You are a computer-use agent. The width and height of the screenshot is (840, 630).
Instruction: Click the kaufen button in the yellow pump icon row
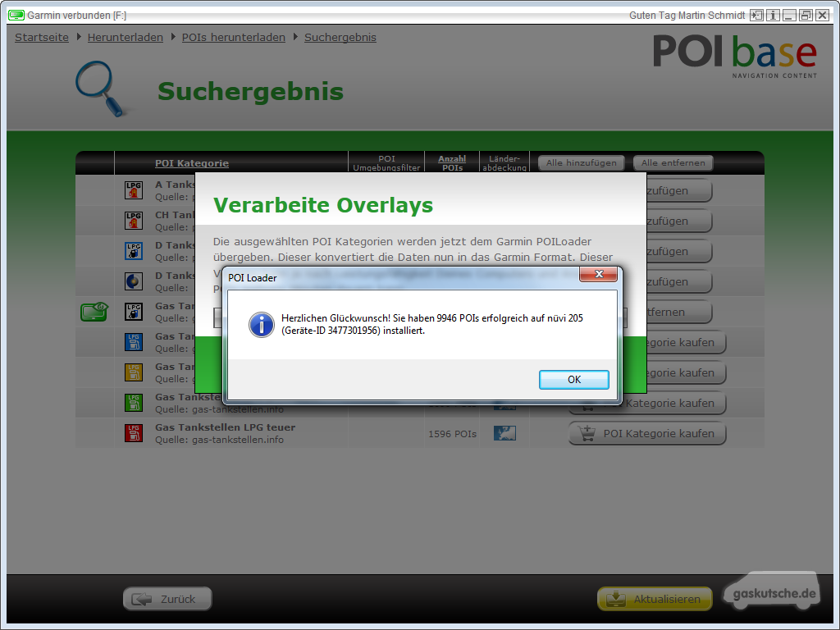687,373
